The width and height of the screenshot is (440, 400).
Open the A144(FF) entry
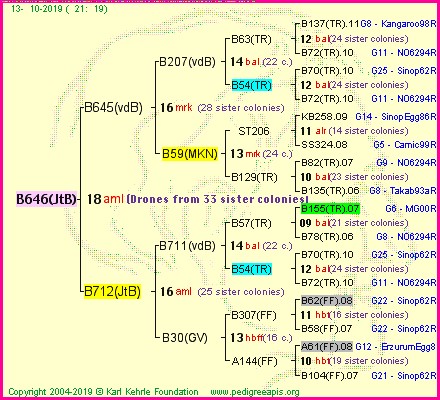tap(254, 361)
